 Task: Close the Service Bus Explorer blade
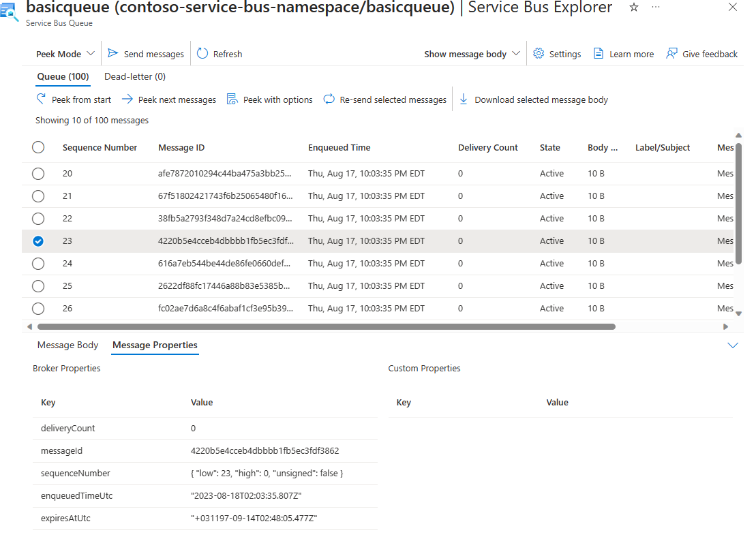[733, 7]
